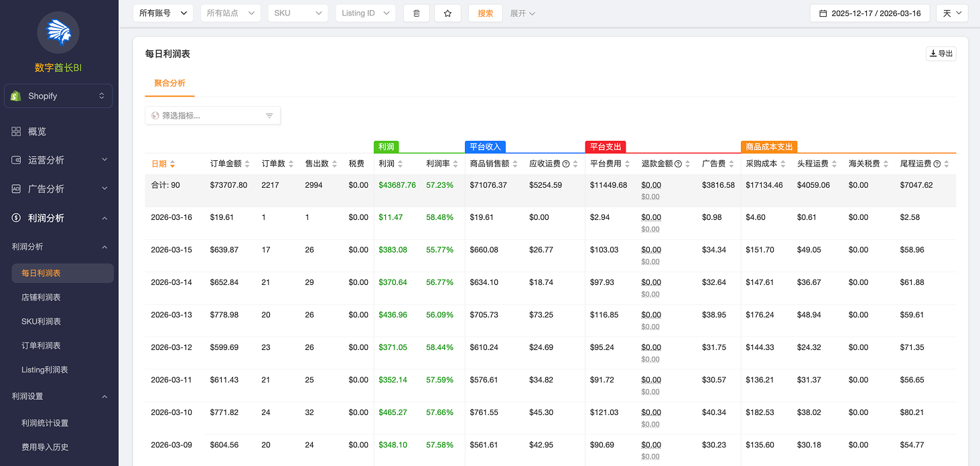Click the help icon beside 应收运费
Image resolution: width=980 pixels, height=466 pixels.
click(566, 164)
